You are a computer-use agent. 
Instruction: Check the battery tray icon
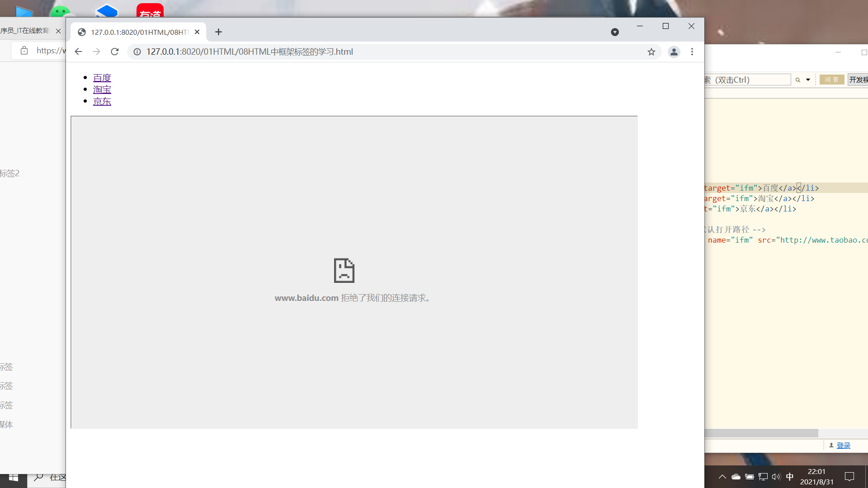(750, 477)
